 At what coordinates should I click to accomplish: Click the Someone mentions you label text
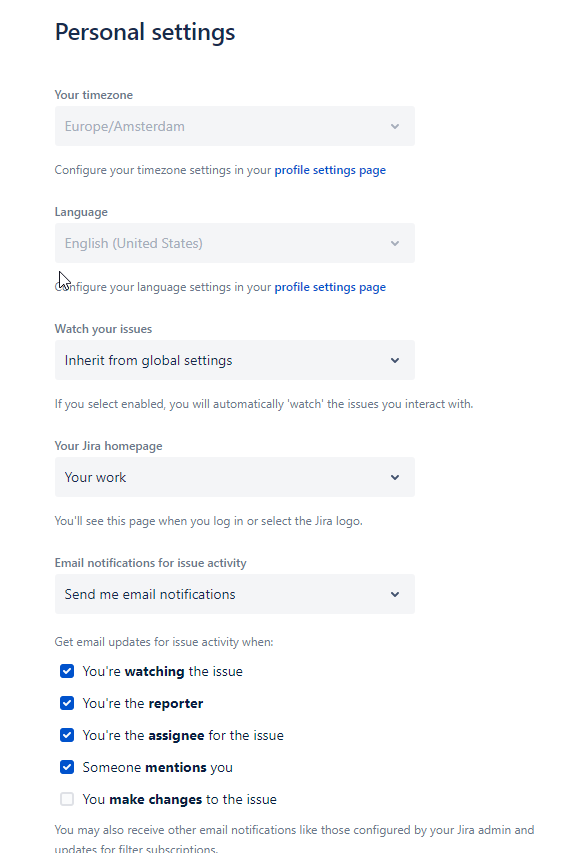158,768
